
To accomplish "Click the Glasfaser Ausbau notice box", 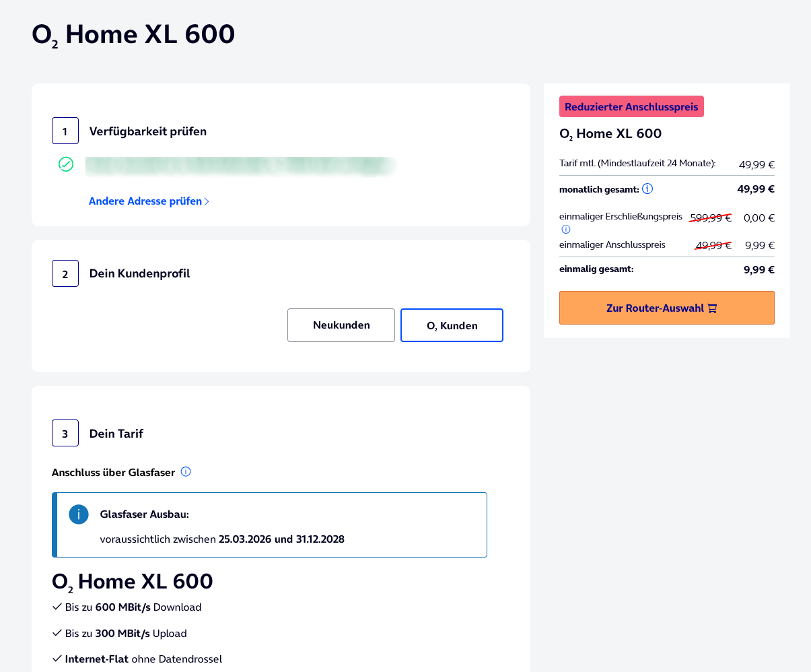I will click(269, 525).
